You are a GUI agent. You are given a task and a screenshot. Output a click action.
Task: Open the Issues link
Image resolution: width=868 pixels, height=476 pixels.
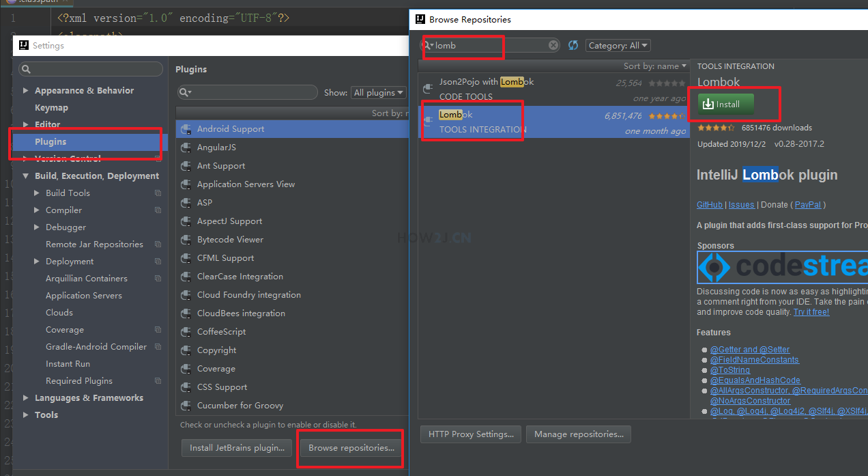pyautogui.click(x=741, y=205)
